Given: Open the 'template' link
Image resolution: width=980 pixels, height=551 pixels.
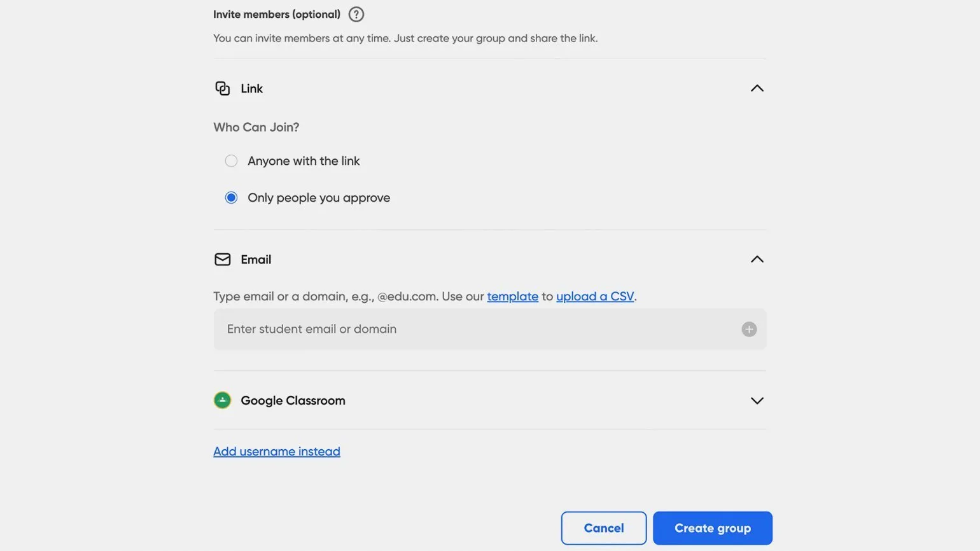Looking at the screenshot, I should pos(512,296).
